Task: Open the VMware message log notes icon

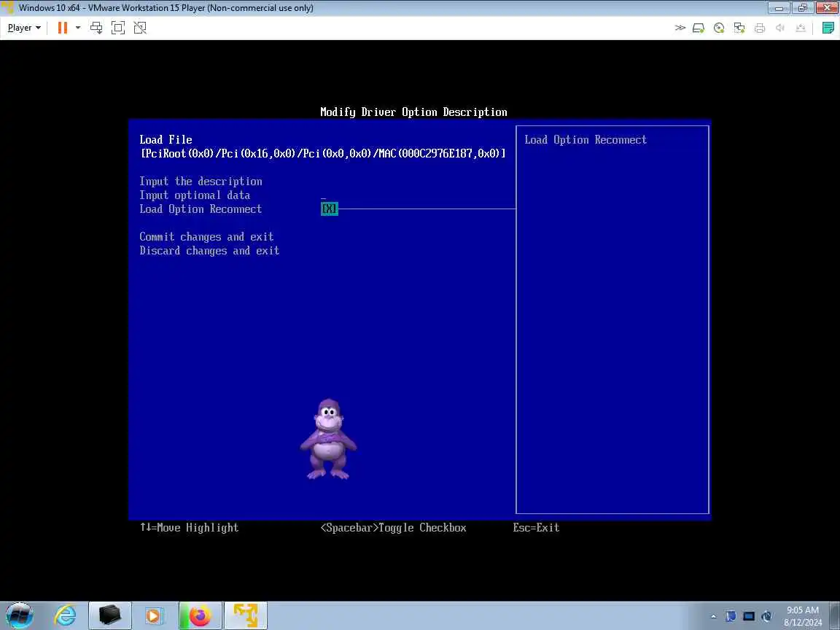Action: coord(828,28)
